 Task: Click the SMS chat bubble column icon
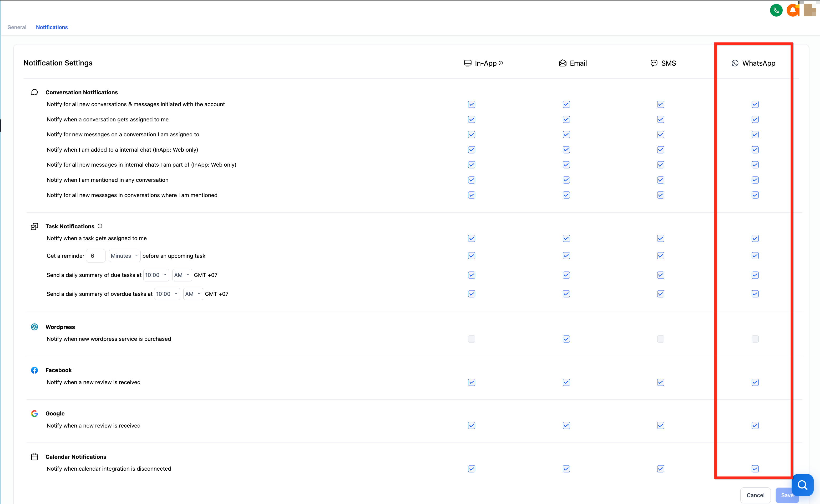coord(654,63)
